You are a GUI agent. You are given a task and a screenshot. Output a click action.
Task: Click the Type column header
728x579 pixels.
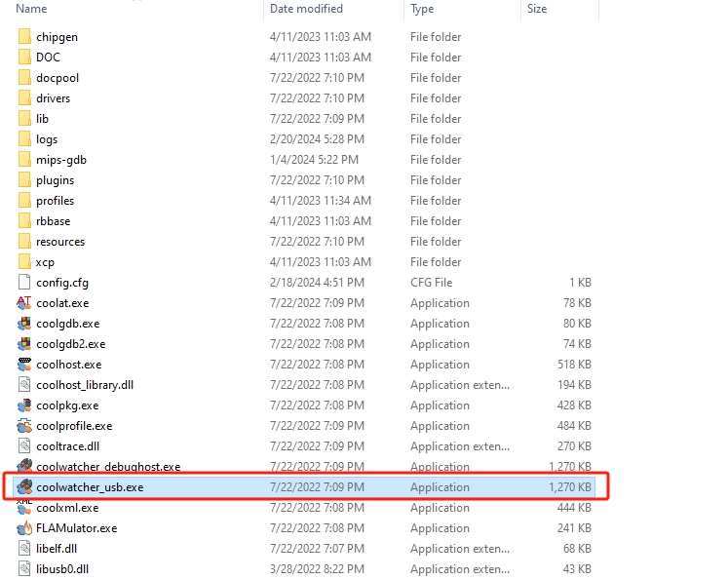point(422,9)
